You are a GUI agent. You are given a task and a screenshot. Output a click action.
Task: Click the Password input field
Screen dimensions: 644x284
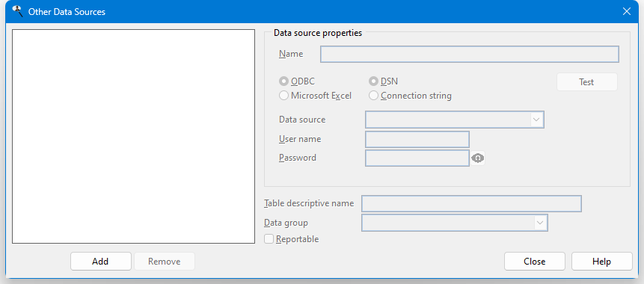(417, 158)
